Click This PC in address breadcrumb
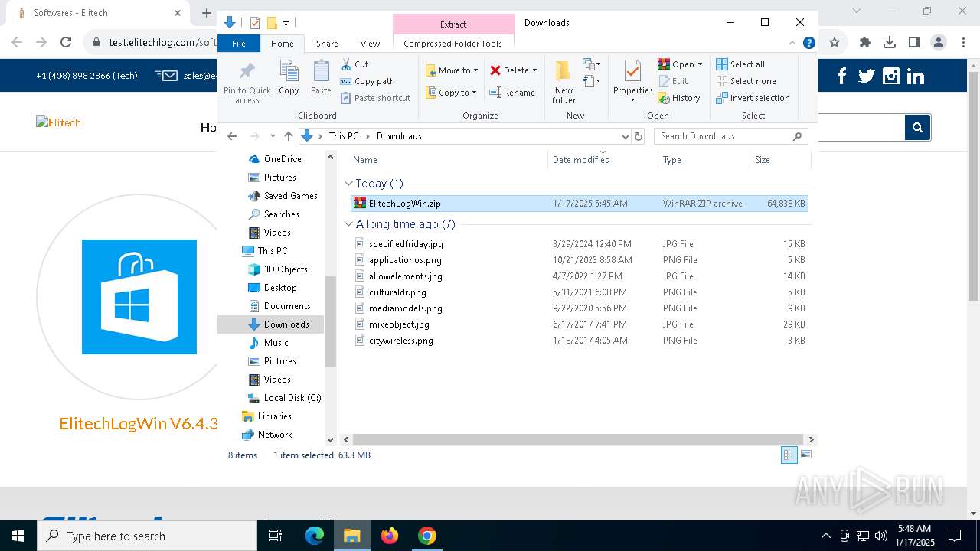This screenshot has height=551, width=980. tap(343, 136)
